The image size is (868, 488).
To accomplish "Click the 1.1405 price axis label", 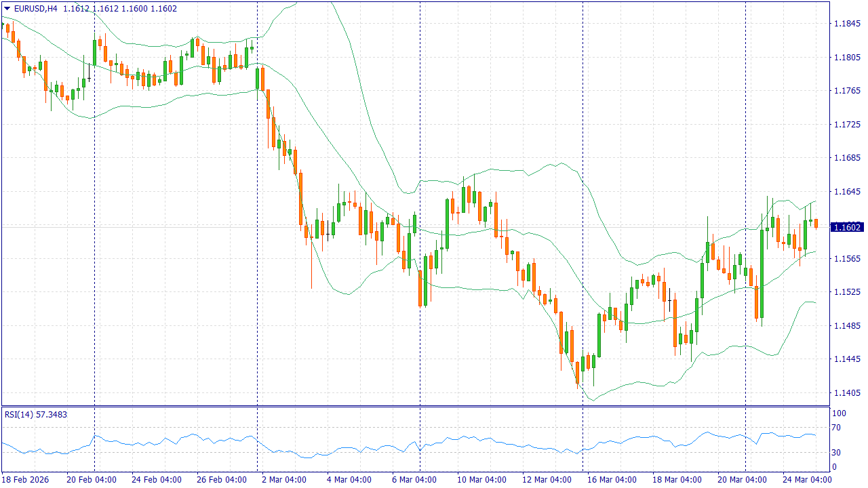I will pos(848,393).
